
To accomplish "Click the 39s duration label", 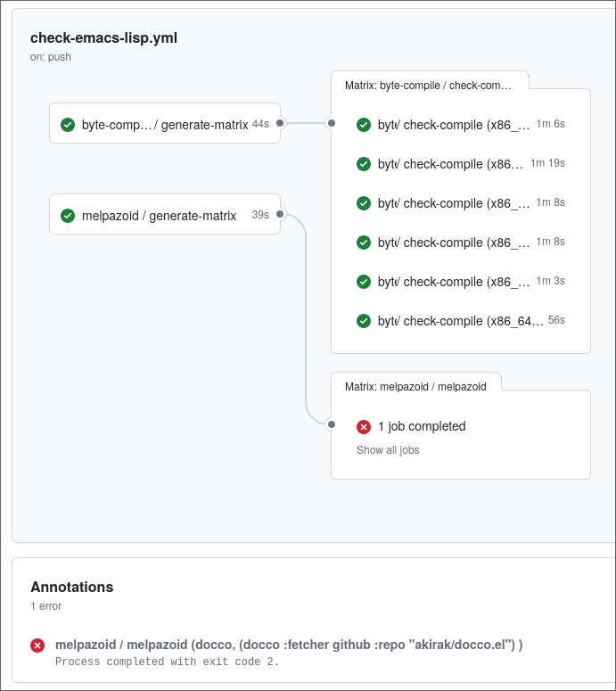I will point(260,215).
